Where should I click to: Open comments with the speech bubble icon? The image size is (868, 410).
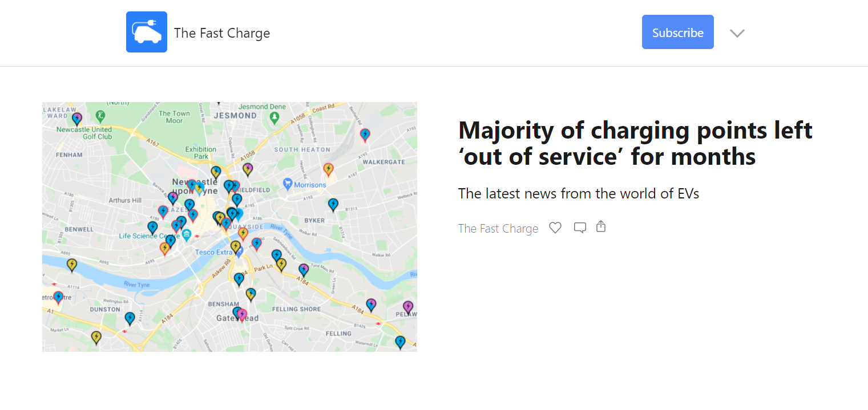tap(580, 227)
